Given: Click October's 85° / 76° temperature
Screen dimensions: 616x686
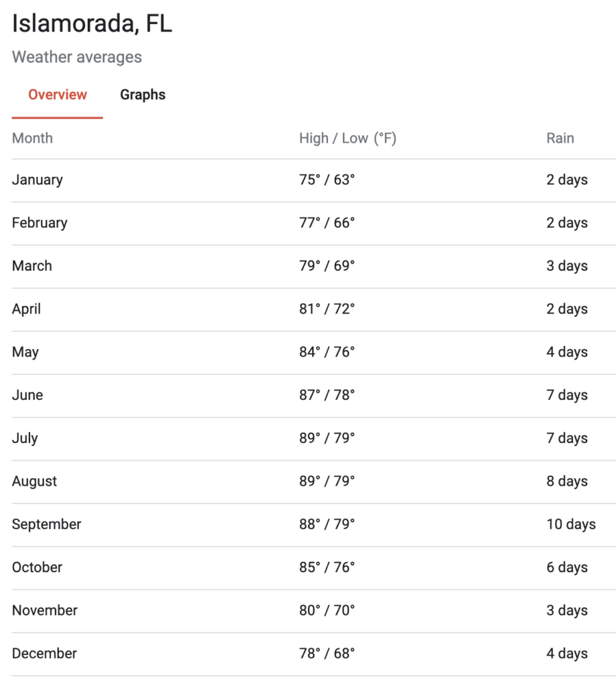Looking at the screenshot, I should 327,567.
